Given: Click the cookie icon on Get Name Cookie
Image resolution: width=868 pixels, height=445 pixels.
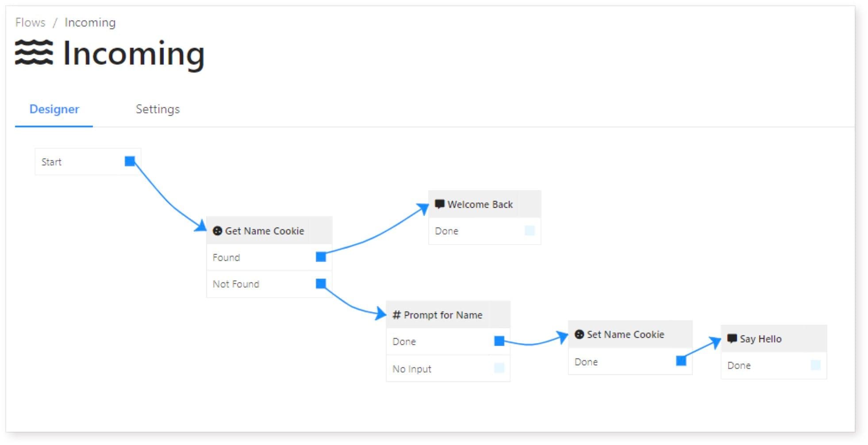Looking at the screenshot, I should (217, 231).
